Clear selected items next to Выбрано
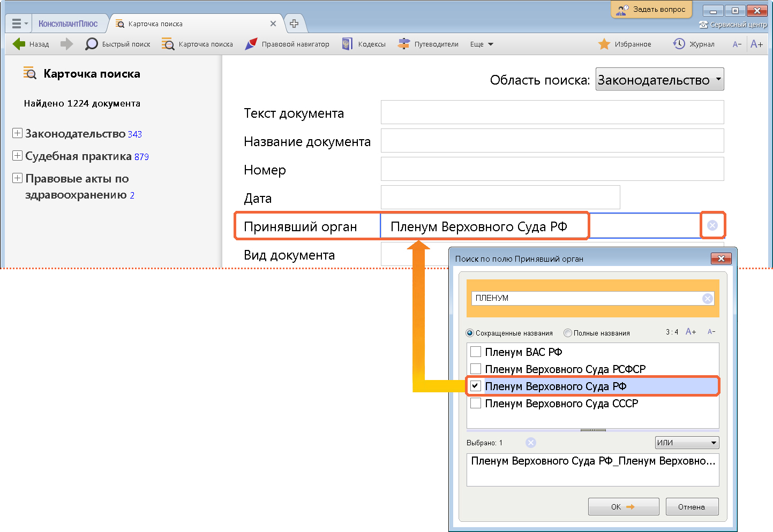The height and width of the screenshot is (532, 773). click(531, 443)
